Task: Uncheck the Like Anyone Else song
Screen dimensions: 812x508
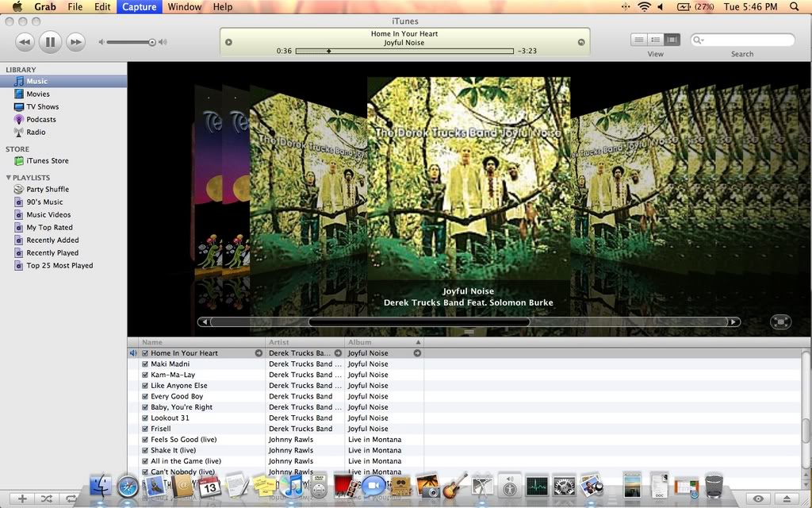Action: 145,386
